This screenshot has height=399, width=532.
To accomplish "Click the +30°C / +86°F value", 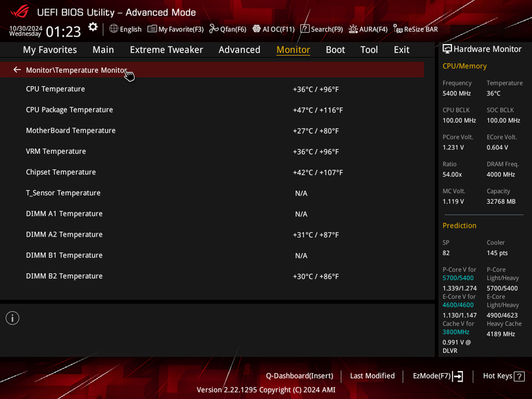I will tap(316, 276).
